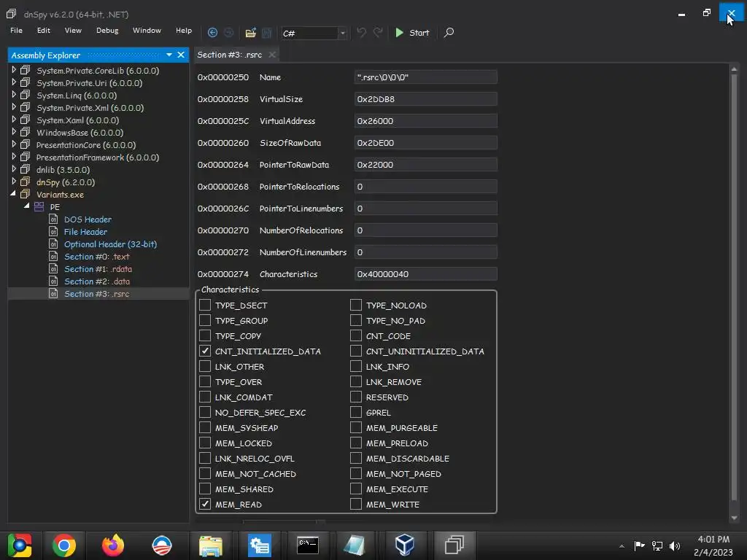The image size is (747, 560).
Task: Uncheck CNT_INITIALIZED_DATA checkbox
Action: point(205,351)
